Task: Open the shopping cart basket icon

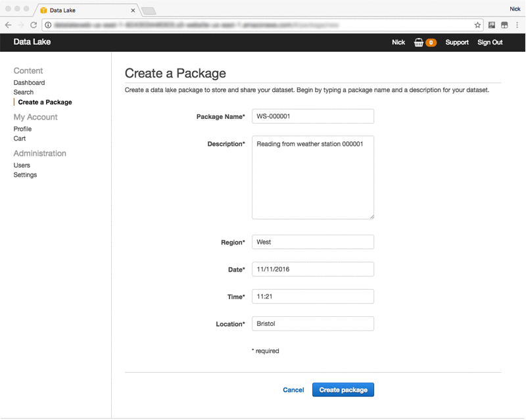Action: coord(419,42)
